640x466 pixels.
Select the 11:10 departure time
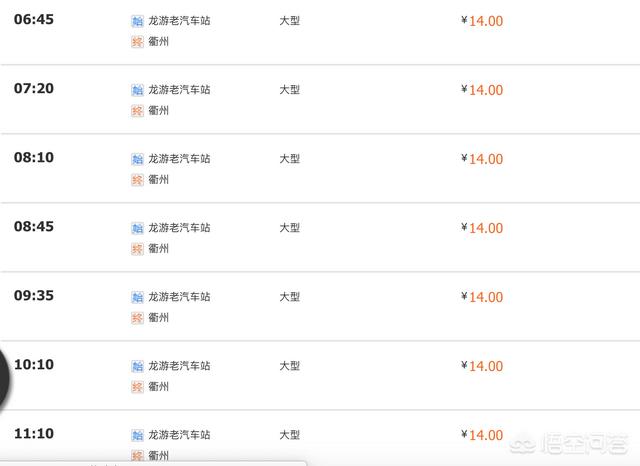tap(34, 433)
